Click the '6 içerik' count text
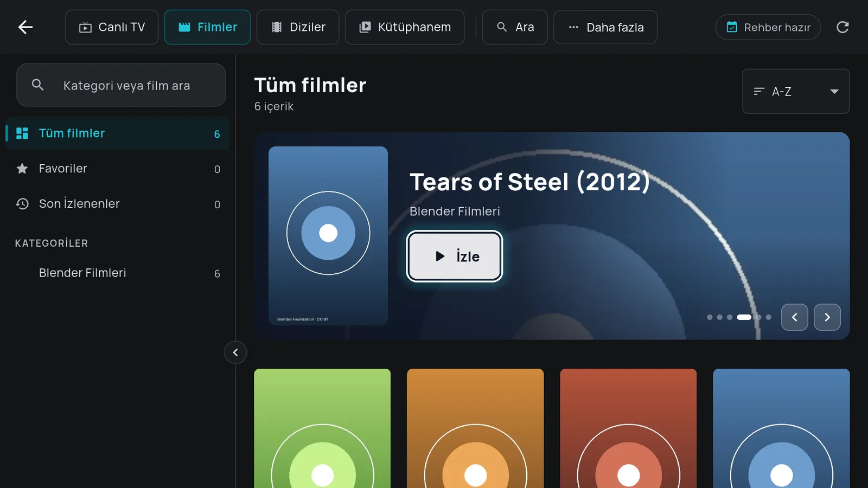 pyautogui.click(x=274, y=106)
